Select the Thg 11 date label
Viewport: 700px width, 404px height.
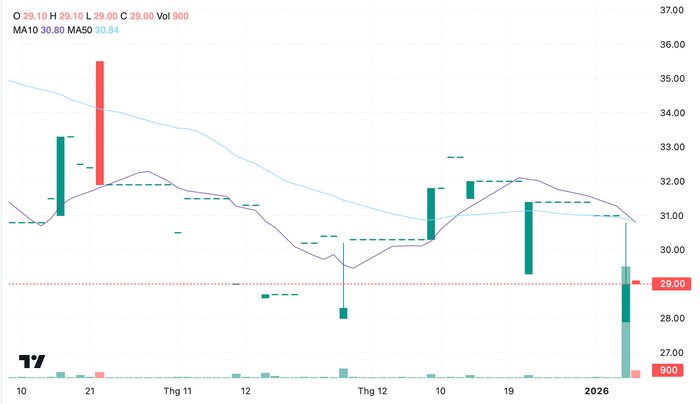click(176, 391)
